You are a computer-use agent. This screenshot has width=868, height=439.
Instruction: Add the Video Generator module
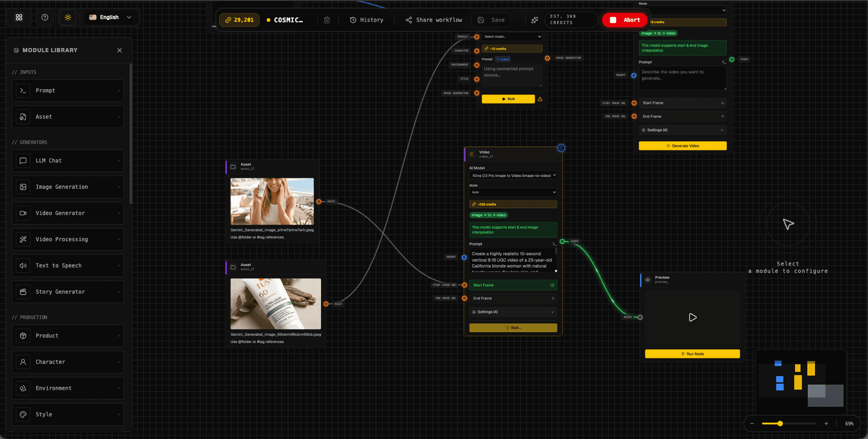68,213
